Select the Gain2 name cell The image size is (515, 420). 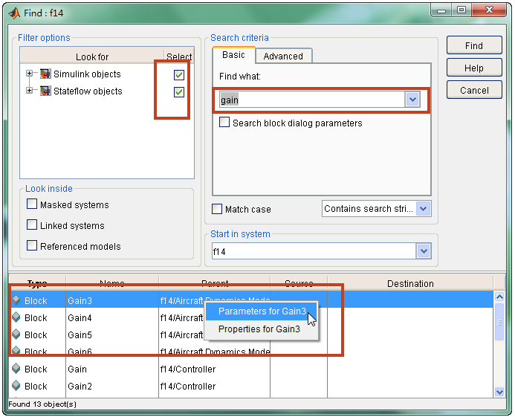(x=112, y=386)
